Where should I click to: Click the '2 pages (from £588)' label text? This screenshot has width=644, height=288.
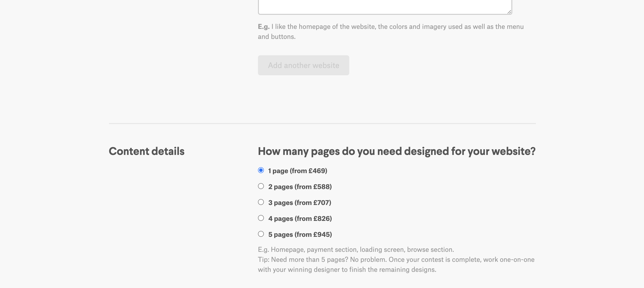tap(300, 187)
